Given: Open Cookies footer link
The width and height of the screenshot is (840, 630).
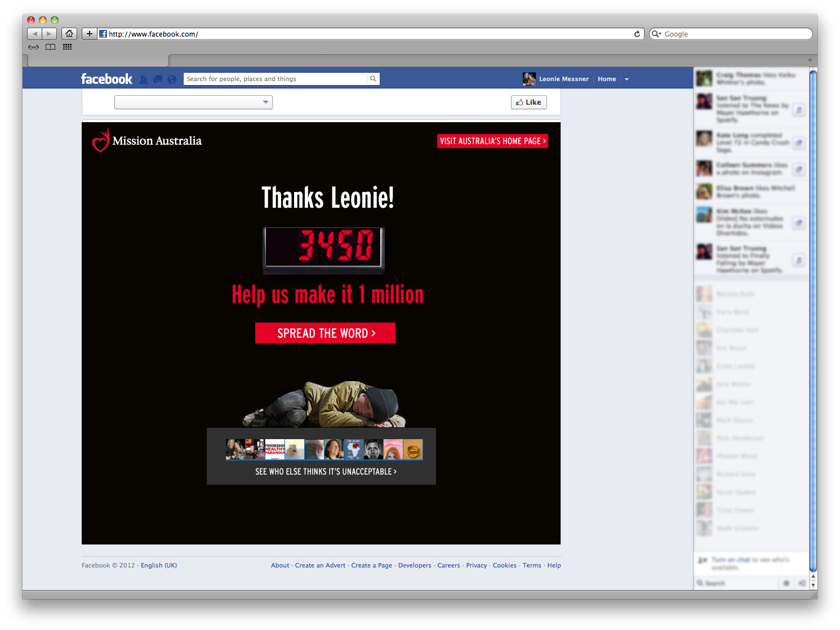Looking at the screenshot, I should point(505,565).
